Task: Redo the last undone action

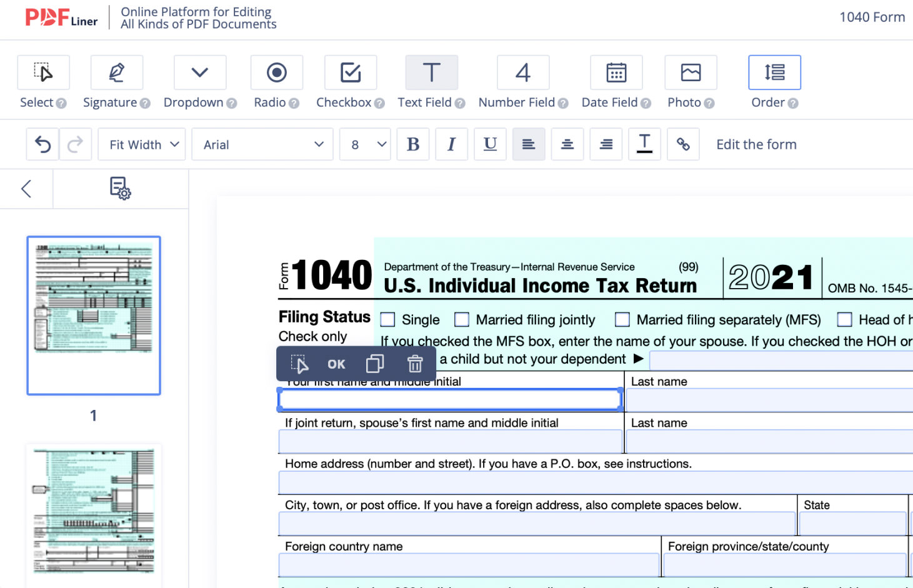Action: click(x=76, y=144)
